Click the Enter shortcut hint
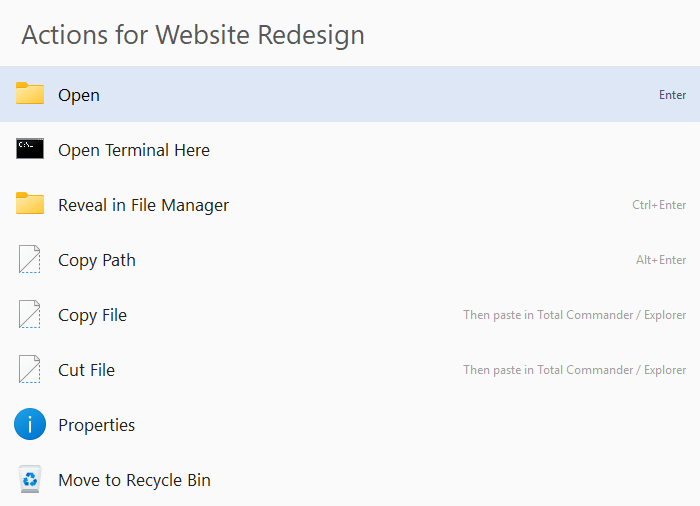This screenshot has height=506, width=700. coord(672,95)
